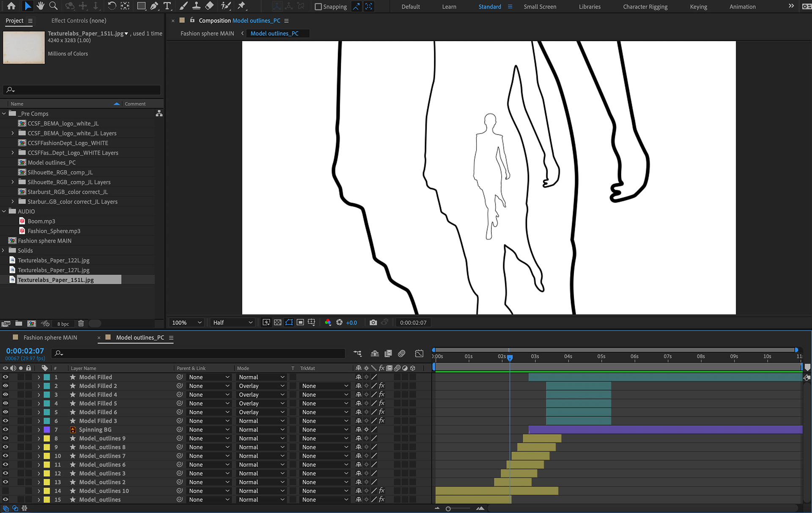812x513 pixels.
Task: Click the purple label color of Spinning BG
Action: [47, 430]
